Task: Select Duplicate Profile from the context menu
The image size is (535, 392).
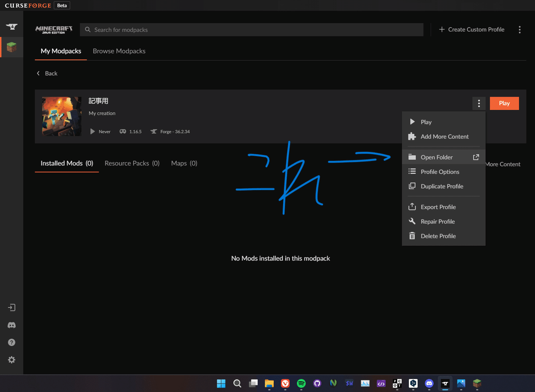Action: tap(443, 186)
